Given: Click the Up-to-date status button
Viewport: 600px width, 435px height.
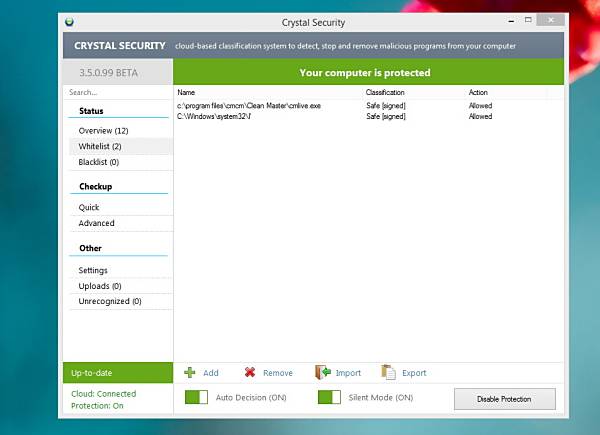Looking at the screenshot, I should coord(118,373).
